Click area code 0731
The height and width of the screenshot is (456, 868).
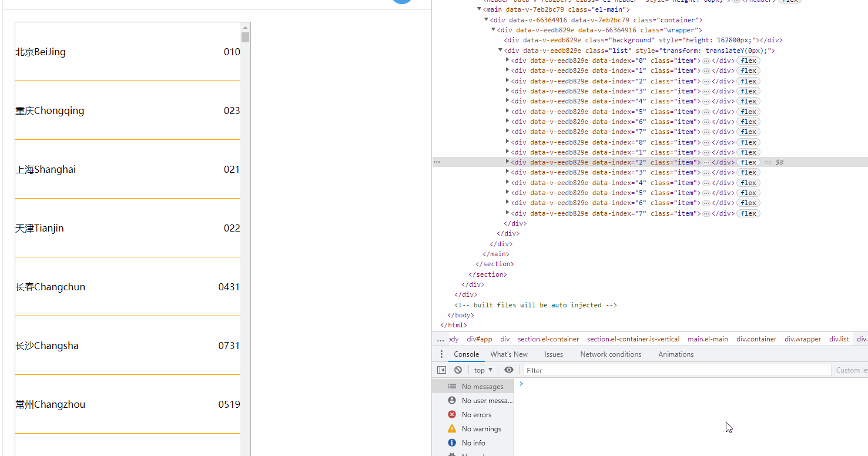click(x=229, y=346)
